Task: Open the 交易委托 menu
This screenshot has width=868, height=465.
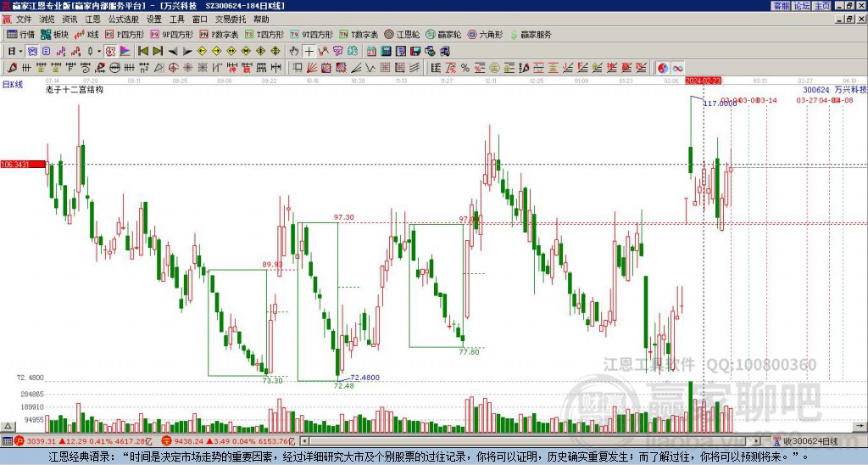Action: (x=231, y=20)
